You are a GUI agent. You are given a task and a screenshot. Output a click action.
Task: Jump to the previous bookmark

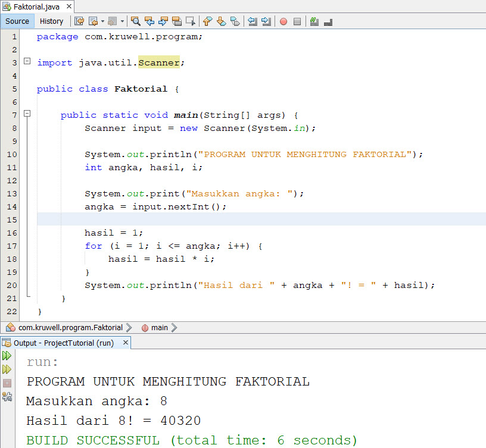coord(207,21)
